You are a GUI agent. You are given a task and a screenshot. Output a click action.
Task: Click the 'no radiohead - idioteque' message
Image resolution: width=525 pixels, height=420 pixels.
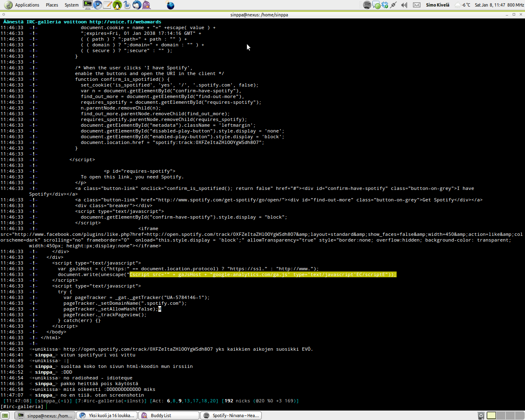coord(98,378)
